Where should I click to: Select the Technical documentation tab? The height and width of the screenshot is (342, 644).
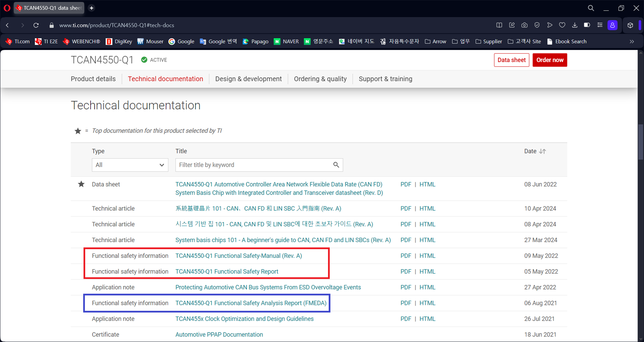coord(166,79)
